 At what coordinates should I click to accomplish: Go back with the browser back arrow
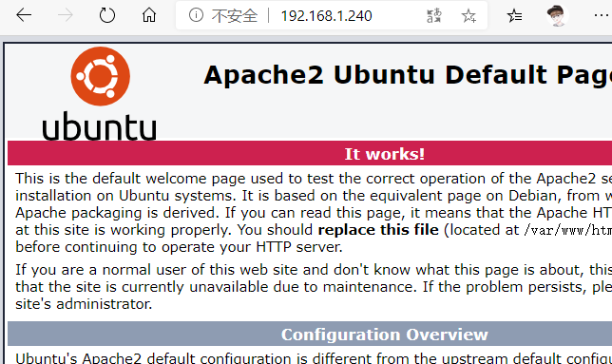coord(24,15)
